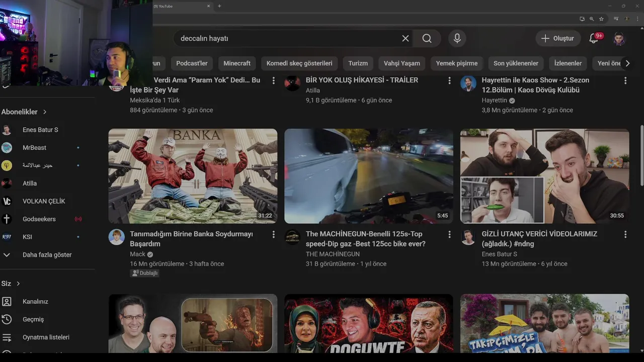Select the Komedi skeç gösterileri chip
This screenshot has height=362, width=644.
[299, 63]
